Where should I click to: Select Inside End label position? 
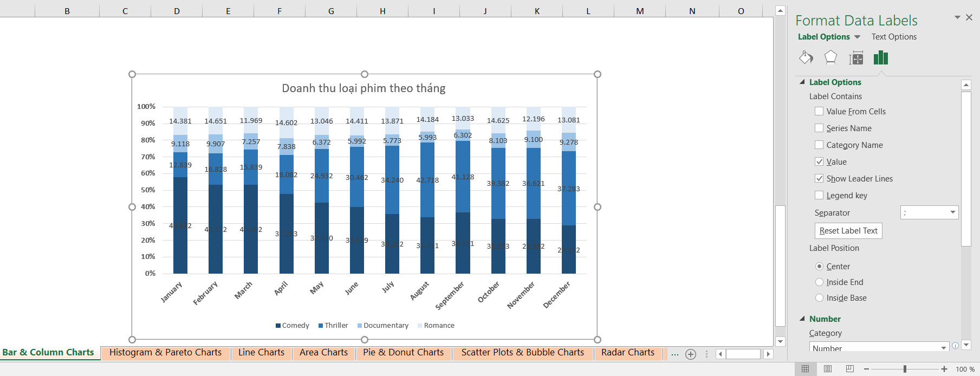(x=819, y=282)
